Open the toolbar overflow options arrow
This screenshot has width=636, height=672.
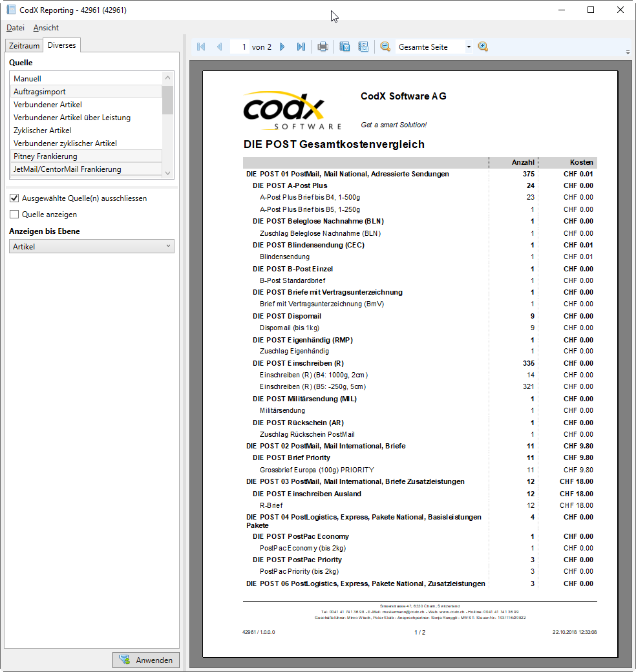628,52
